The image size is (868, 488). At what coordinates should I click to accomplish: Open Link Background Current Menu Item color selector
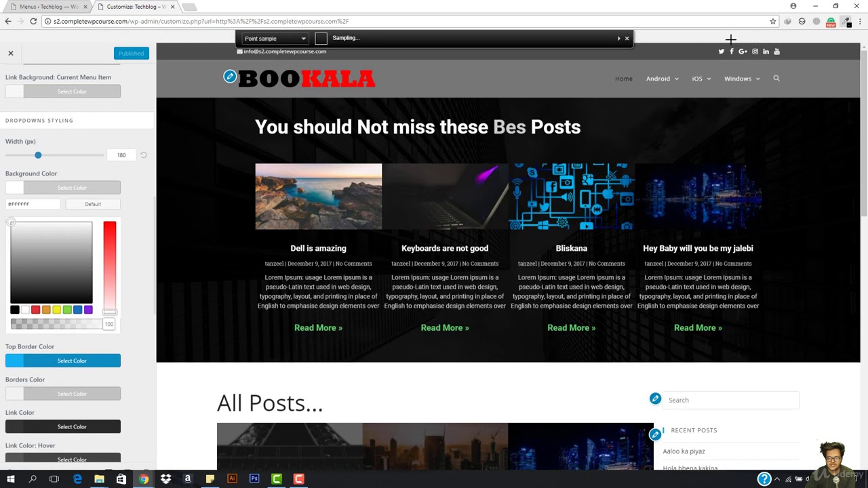pyautogui.click(x=63, y=91)
